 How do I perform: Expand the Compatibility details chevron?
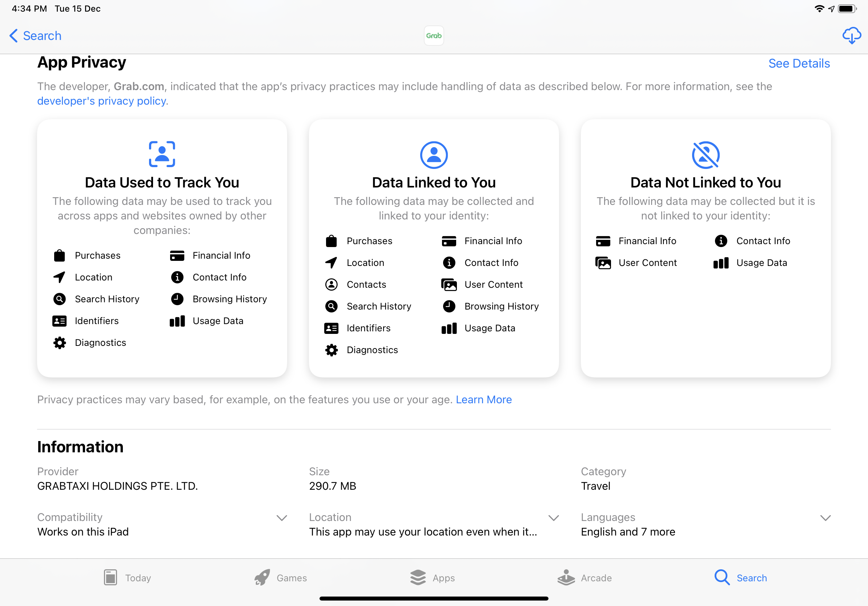pyautogui.click(x=282, y=518)
